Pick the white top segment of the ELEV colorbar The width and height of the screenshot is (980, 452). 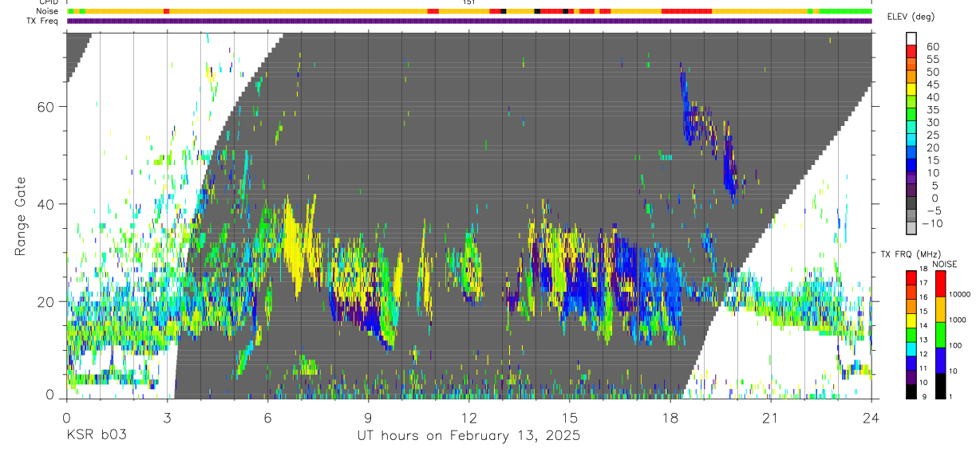912,39
